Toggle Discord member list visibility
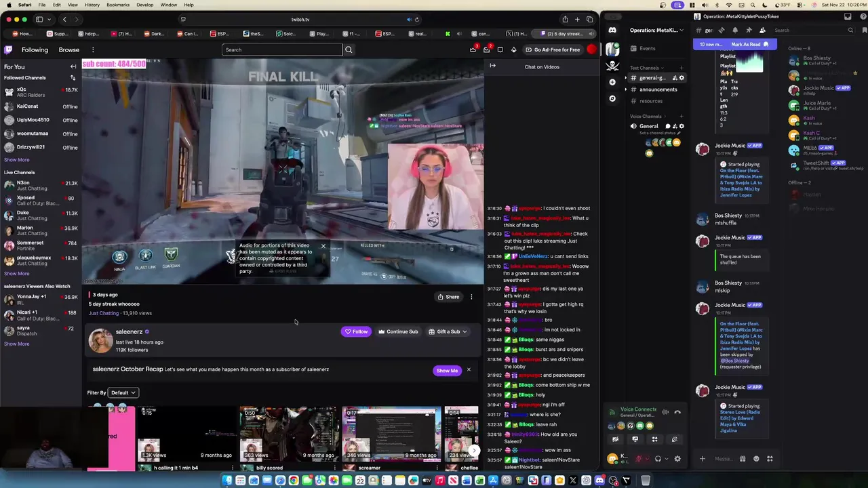Viewport: 868px width, 488px height. point(762,30)
